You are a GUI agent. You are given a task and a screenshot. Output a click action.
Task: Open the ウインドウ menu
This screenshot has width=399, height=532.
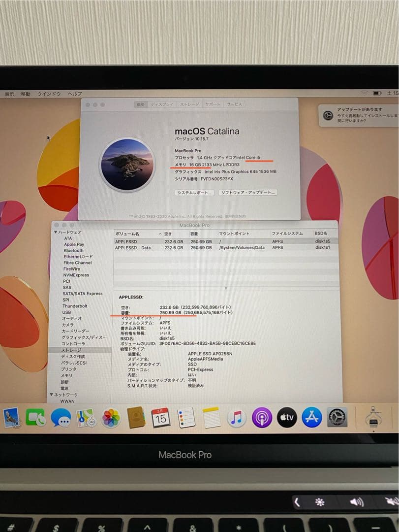tap(49, 94)
